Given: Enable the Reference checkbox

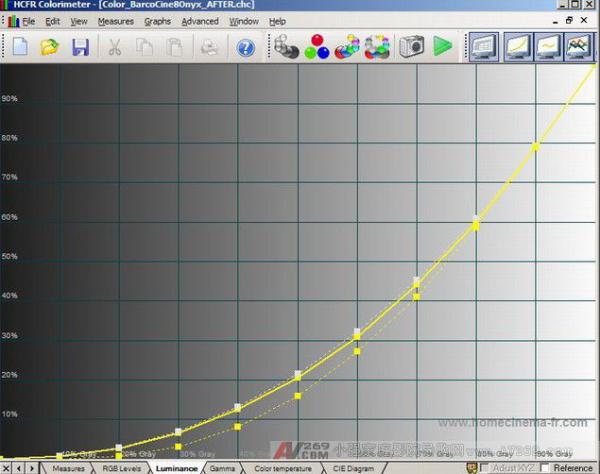Looking at the screenshot, I should pyautogui.click(x=545, y=467).
